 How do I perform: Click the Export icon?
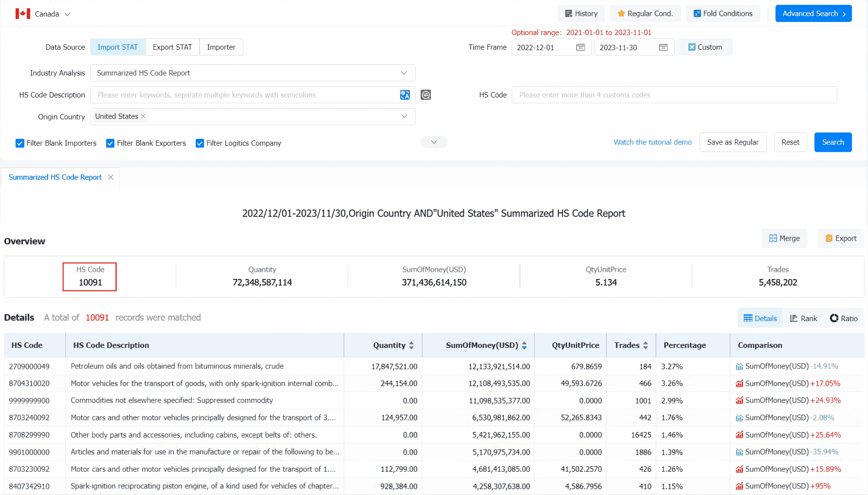[829, 238]
